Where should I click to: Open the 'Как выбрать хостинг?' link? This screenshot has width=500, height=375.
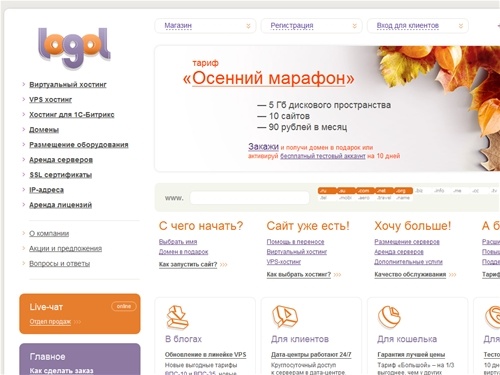[x=299, y=274]
